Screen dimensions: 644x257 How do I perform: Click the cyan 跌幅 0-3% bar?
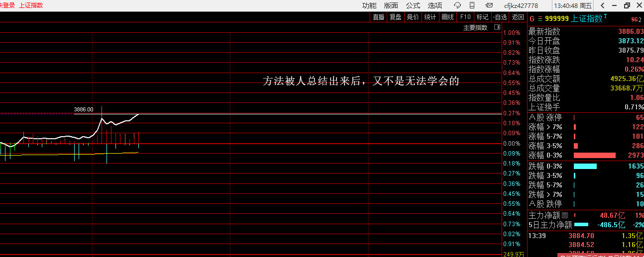(x=585, y=166)
